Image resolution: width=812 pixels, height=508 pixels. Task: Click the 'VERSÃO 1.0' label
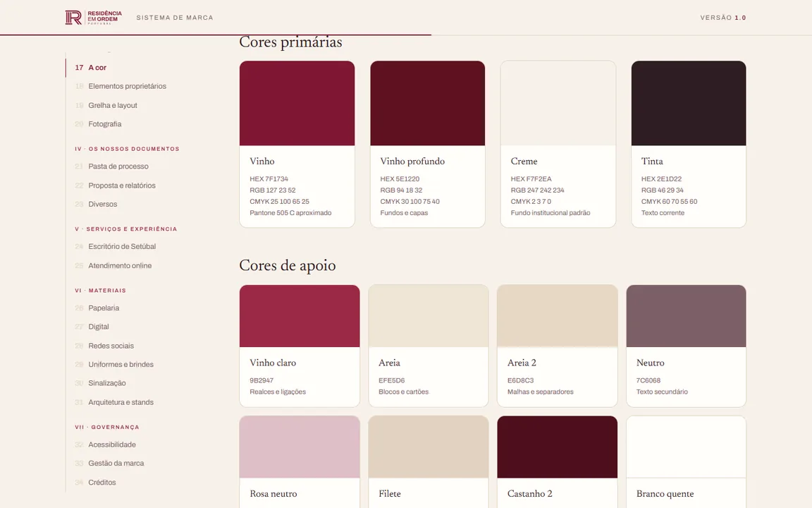(x=723, y=18)
